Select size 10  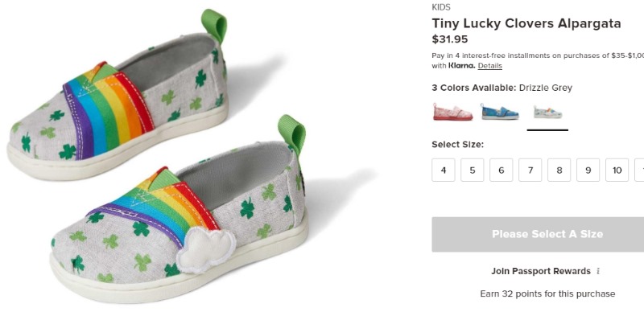(617, 170)
